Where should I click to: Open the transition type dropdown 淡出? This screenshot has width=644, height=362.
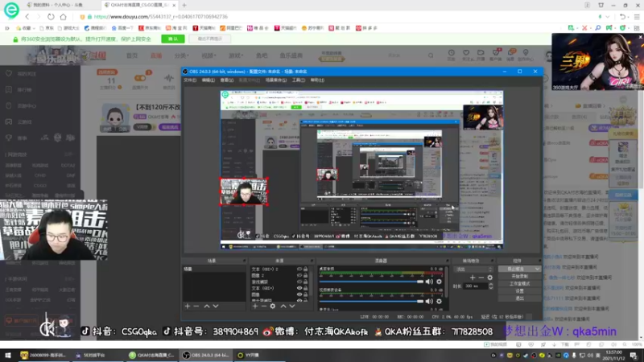pyautogui.click(x=473, y=269)
